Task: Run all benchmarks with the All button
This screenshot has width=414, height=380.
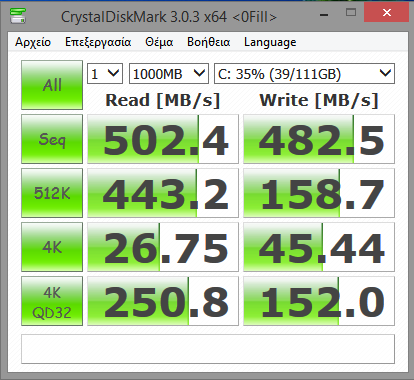Action: pyautogui.click(x=52, y=85)
